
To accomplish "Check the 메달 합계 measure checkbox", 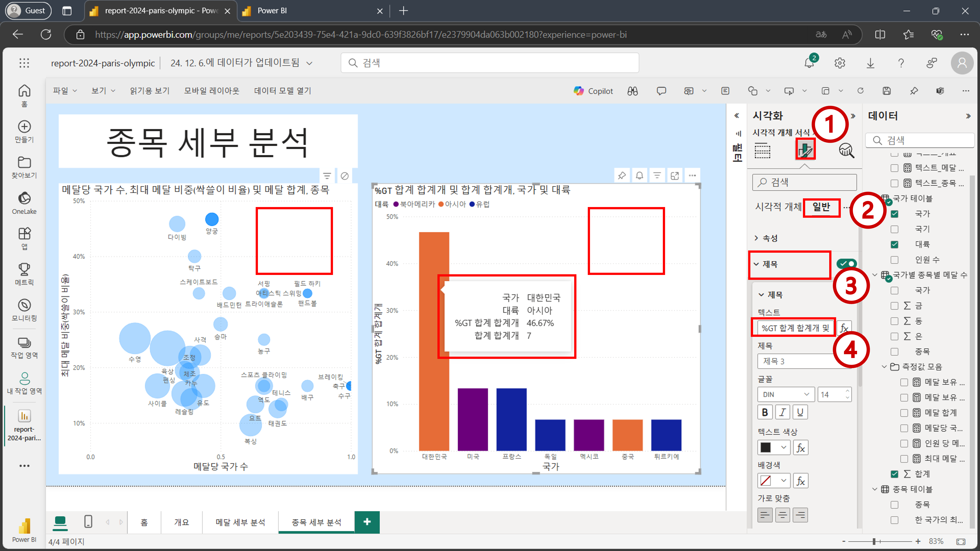I will (904, 413).
